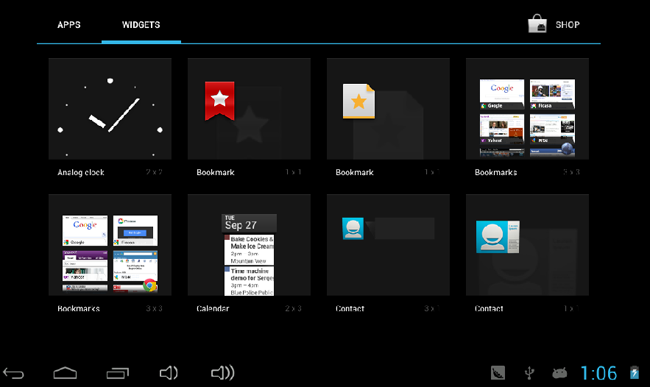This screenshot has height=387, width=650.
Task: Tap the Android debugging status icon
Action: coord(560,373)
